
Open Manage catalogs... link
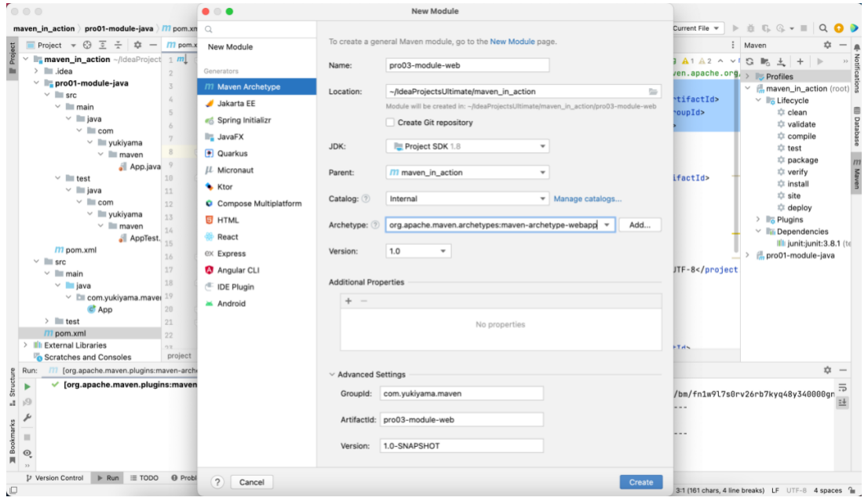tap(587, 199)
